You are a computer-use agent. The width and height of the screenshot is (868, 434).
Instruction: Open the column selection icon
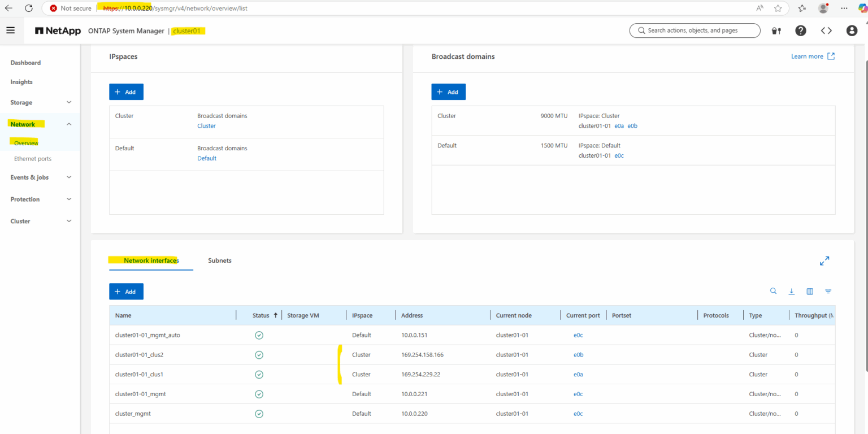click(x=810, y=291)
